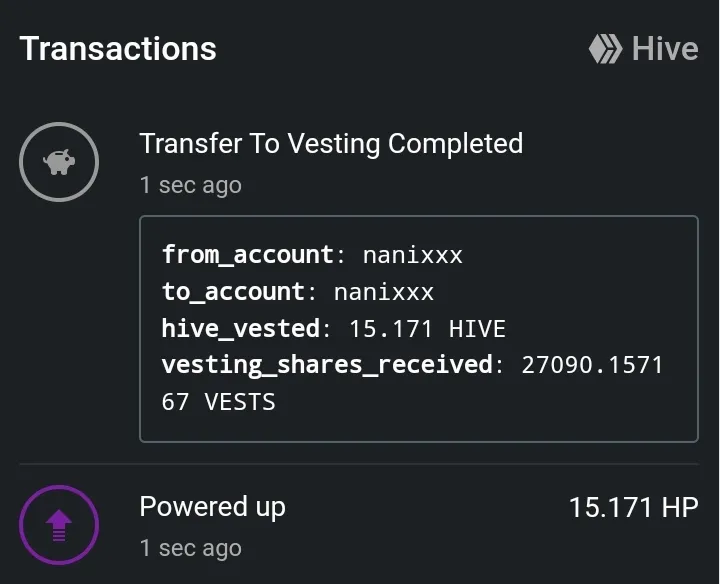Open the Transactions heading
This screenshot has height=584, width=720.
[118, 49]
